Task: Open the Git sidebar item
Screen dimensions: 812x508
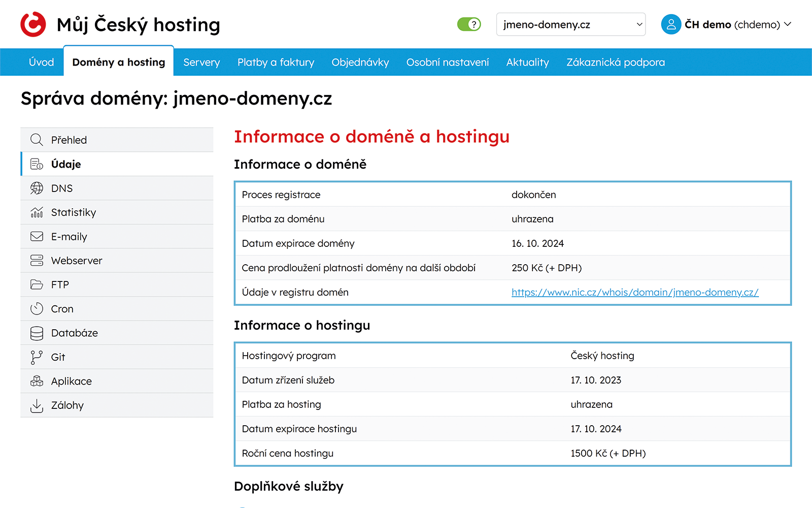Action: [x=117, y=357]
